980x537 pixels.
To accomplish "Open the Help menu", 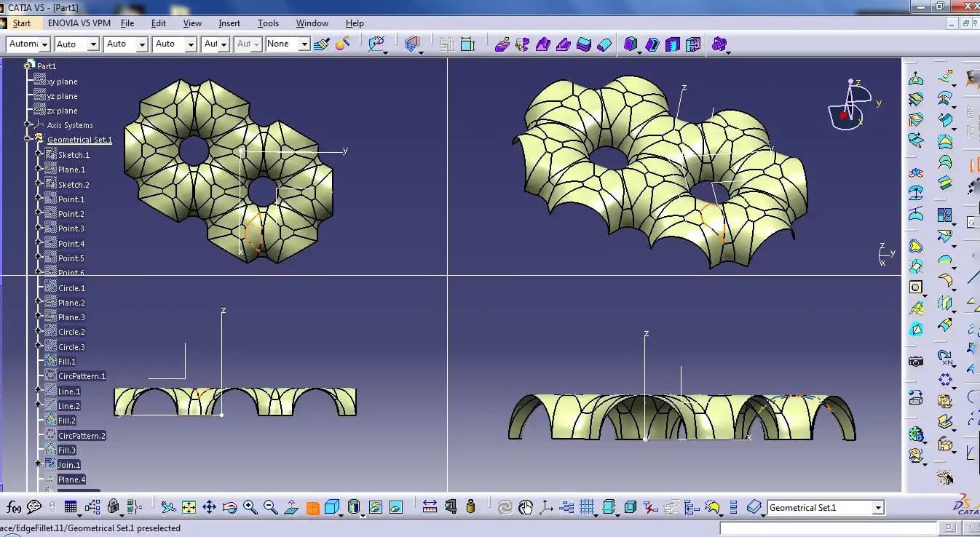I will pyautogui.click(x=355, y=23).
